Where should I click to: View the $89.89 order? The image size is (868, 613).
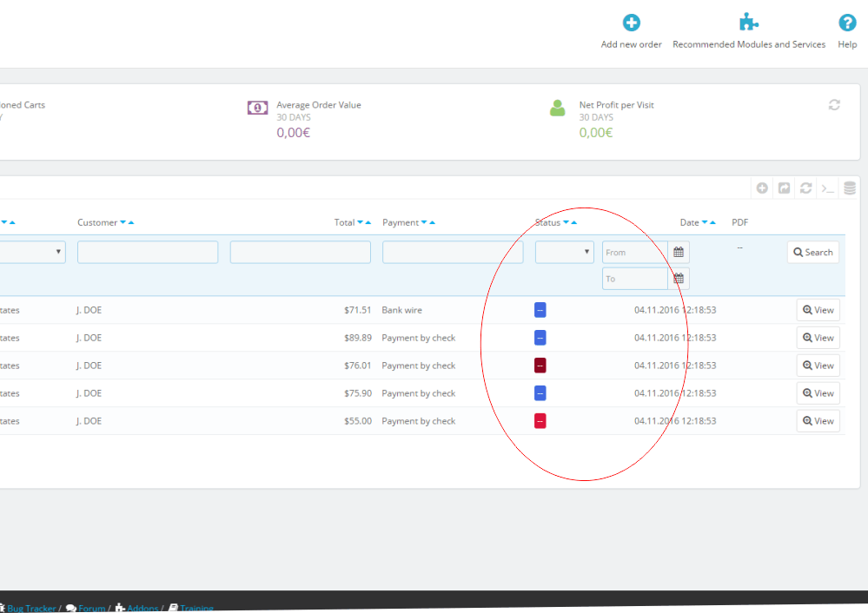click(x=818, y=338)
